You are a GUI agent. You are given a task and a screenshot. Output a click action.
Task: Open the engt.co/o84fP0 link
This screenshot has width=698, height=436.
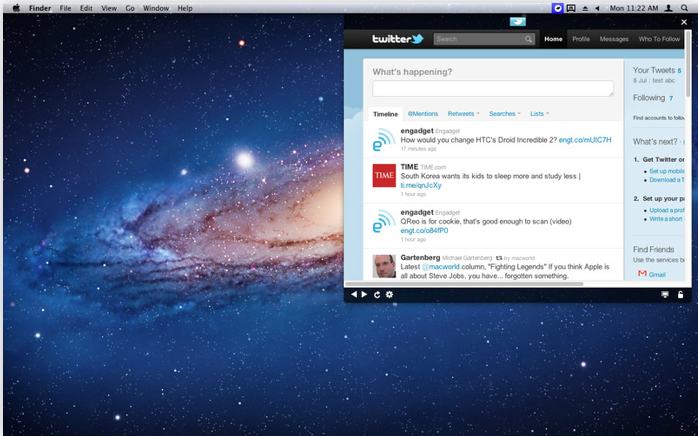point(424,231)
